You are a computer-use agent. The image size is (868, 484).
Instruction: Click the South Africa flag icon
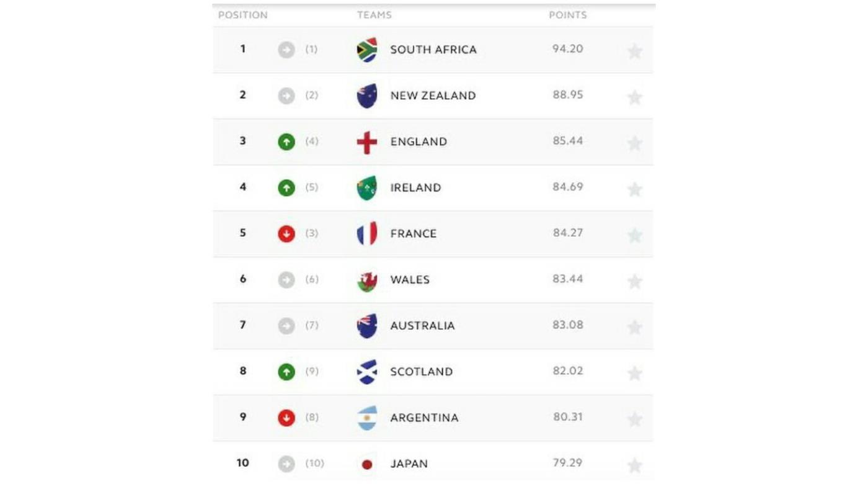(366, 49)
